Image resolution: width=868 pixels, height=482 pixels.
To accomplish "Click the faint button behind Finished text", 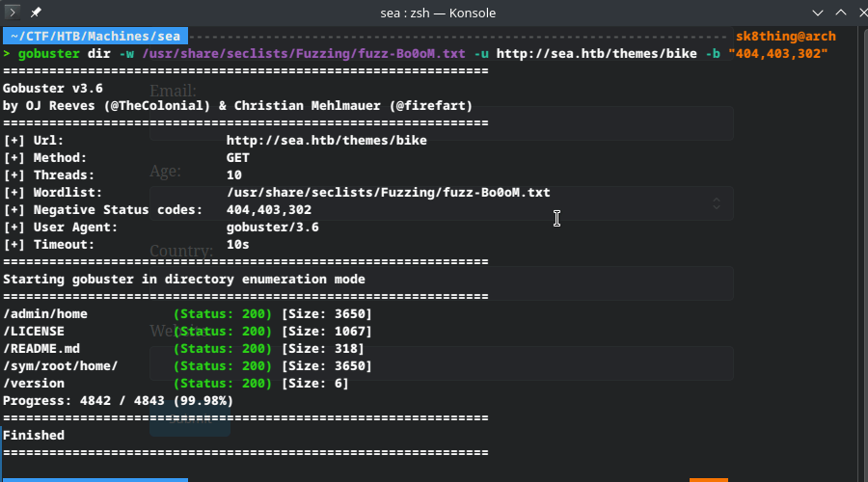I will (x=190, y=420).
